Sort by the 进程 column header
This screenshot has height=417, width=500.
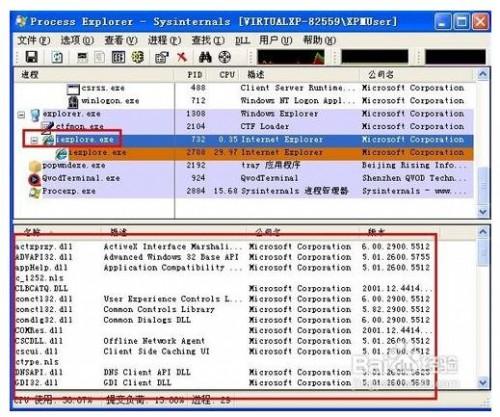[94, 75]
